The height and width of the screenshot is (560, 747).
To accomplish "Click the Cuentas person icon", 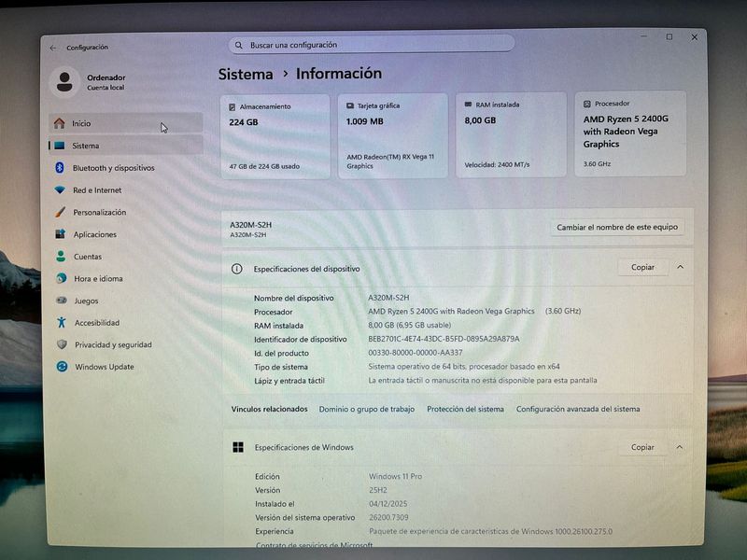I will point(61,256).
